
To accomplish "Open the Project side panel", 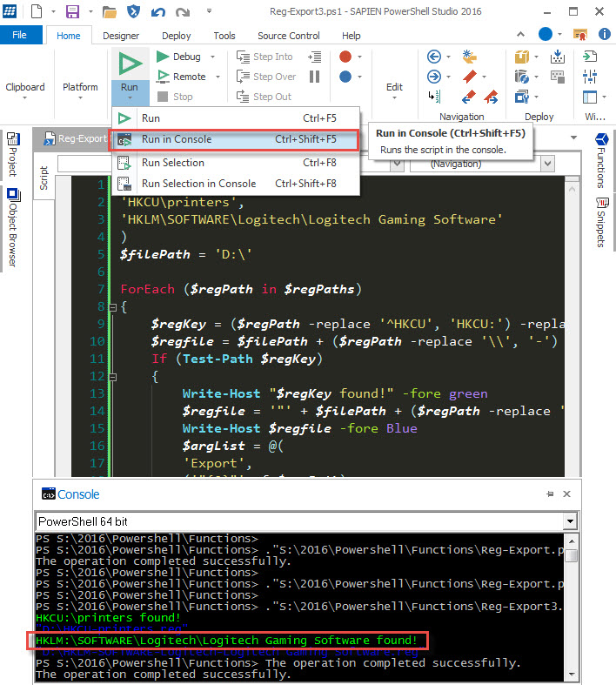I will [13, 155].
